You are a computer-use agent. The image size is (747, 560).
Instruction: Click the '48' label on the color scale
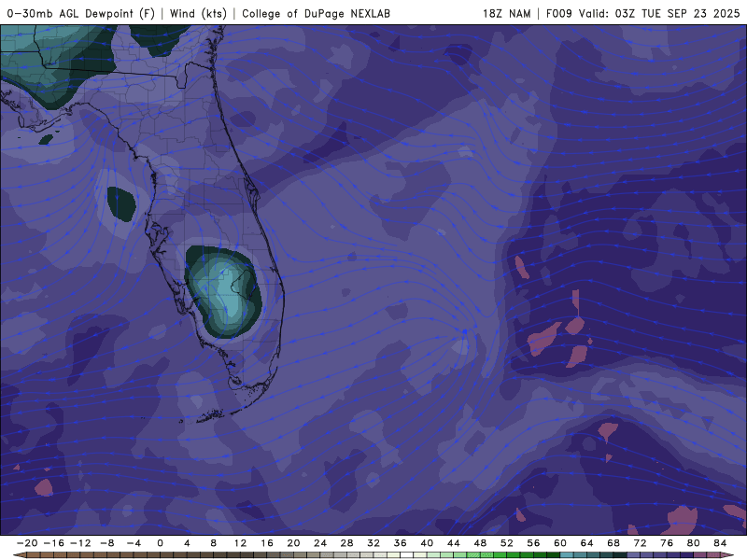480,543
